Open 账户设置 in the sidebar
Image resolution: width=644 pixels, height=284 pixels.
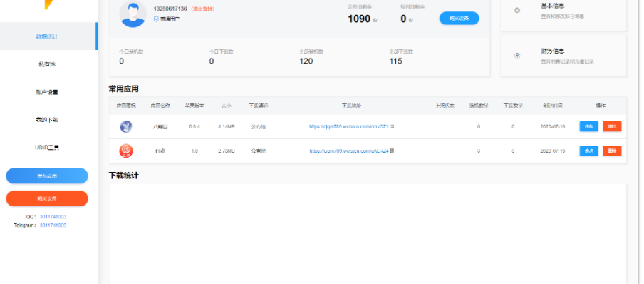[x=48, y=92]
